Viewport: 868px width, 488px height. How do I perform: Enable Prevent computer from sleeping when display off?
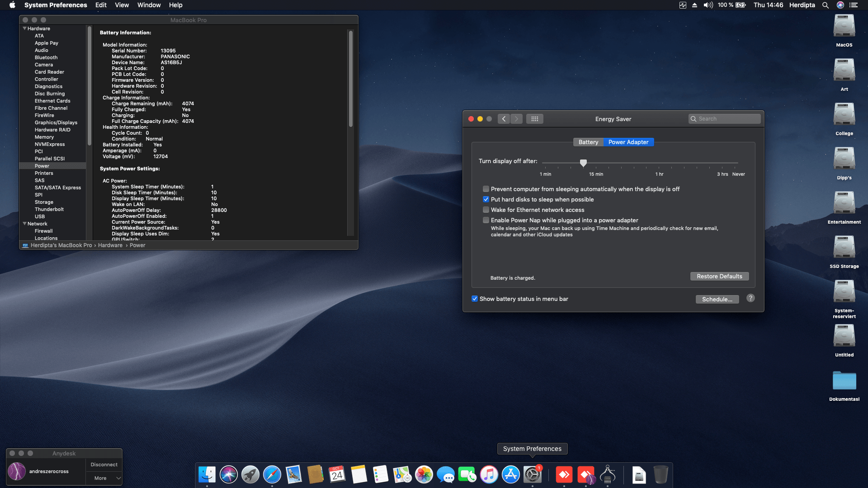(486, 189)
